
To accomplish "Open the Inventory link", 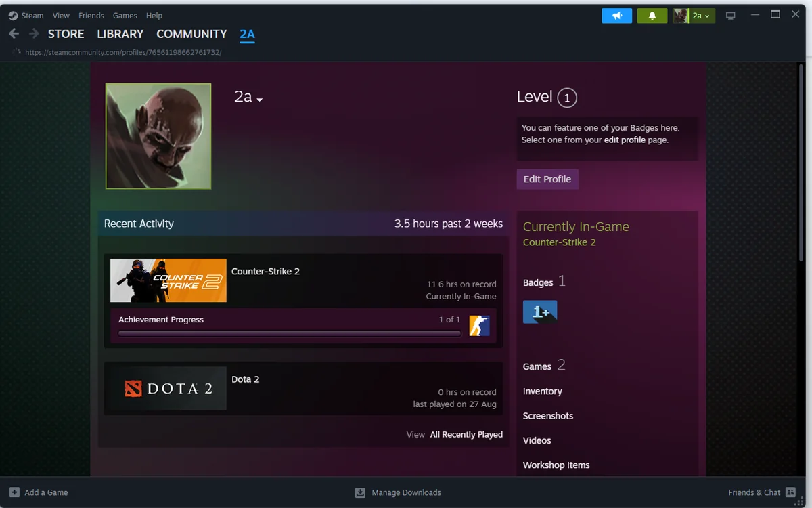I will pyautogui.click(x=543, y=391).
